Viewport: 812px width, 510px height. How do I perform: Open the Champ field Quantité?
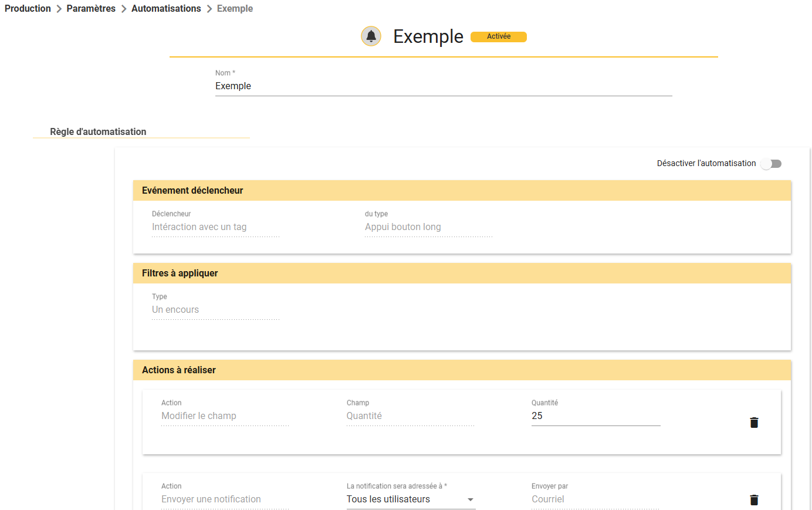pos(411,416)
